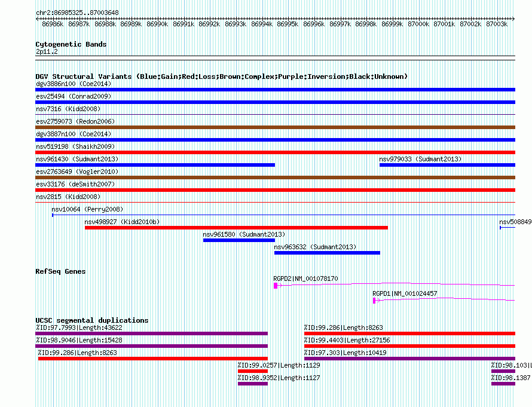Click the 86986k ruler tick label
The width and height of the screenshot is (532, 407).
pos(53,24)
